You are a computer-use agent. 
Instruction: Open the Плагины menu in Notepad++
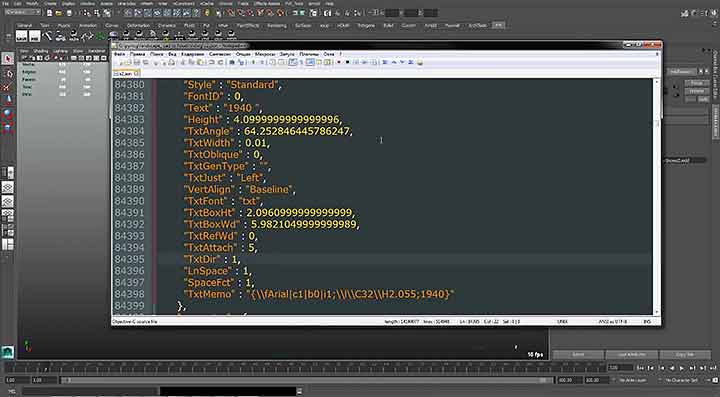click(309, 54)
